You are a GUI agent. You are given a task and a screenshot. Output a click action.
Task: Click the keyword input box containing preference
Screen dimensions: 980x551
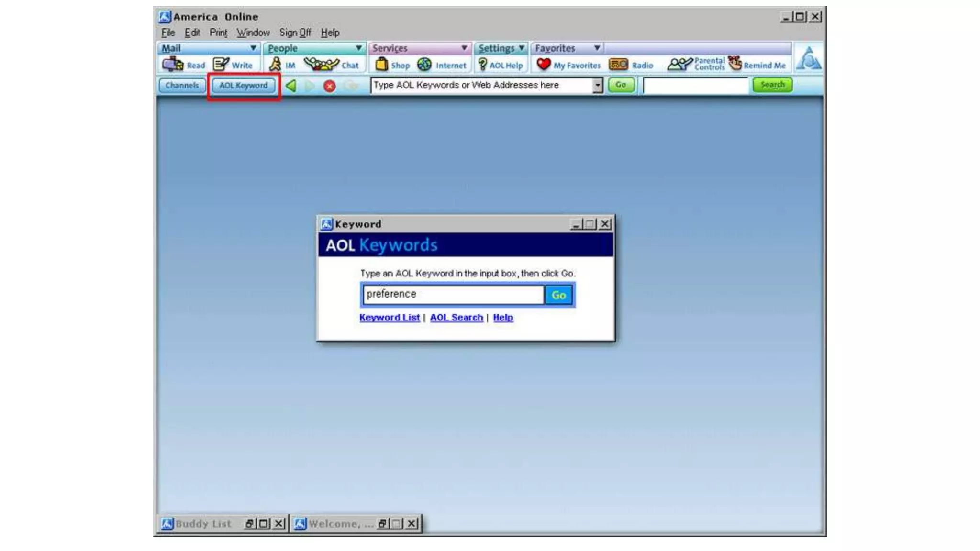453,294
